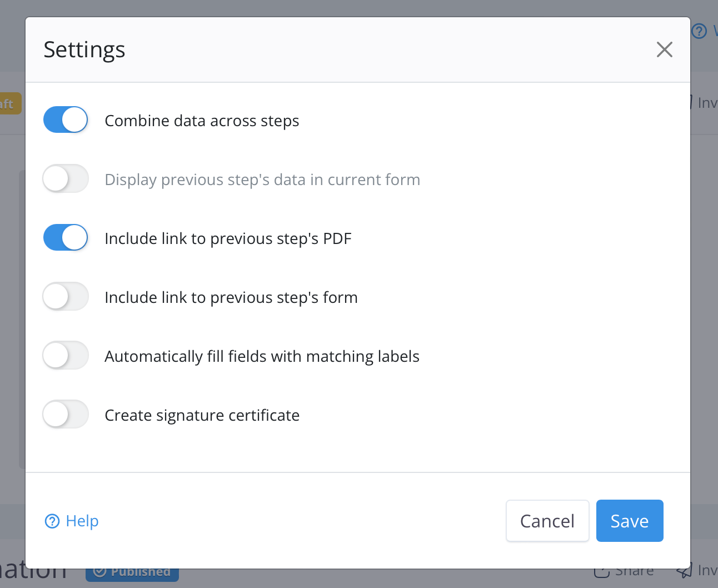Open the Help link text
Image resolution: width=718 pixels, height=588 pixels.
tap(82, 521)
